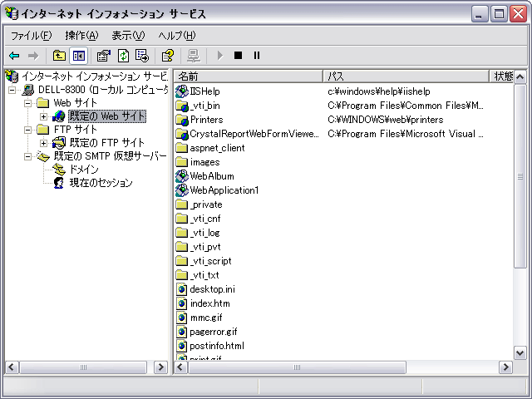
Task: Click the Back arrow toolbar icon
Action: 14,56
